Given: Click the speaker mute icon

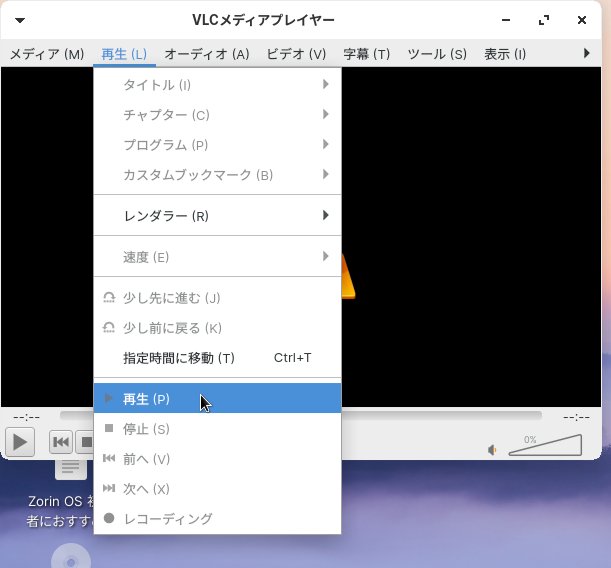Looking at the screenshot, I should click(x=492, y=450).
